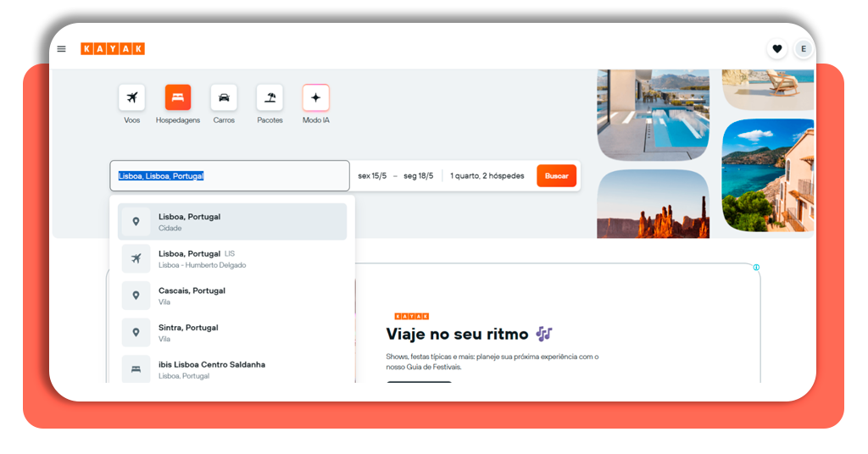The width and height of the screenshot is (868, 454).
Task: Open the account avatar labeled E
Action: [804, 48]
